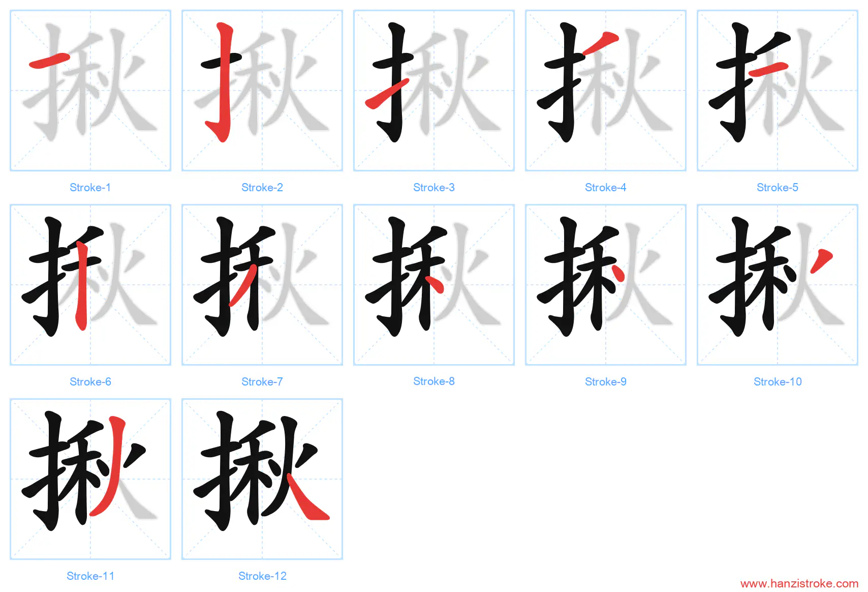Image resolution: width=868 pixels, height=592 pixels.
Task: Click the Stroke-6 caption text
Action: click(90, 382)
